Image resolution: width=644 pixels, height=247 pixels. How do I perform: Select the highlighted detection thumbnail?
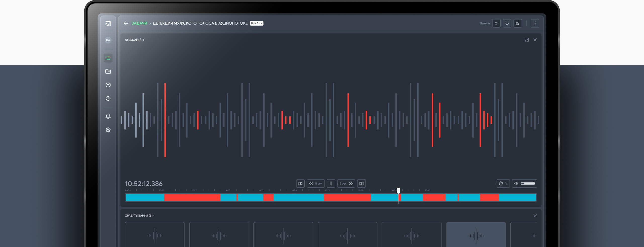point(476,235)
